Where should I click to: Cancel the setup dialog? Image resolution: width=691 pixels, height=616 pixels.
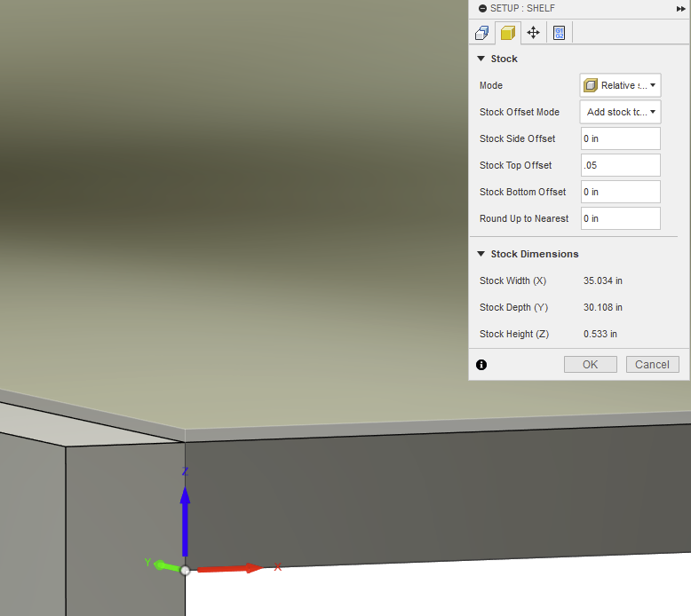652,365
